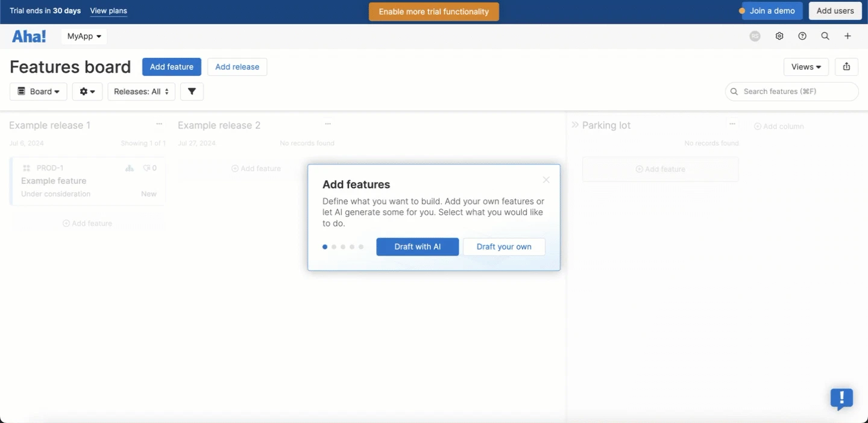Open the View plans link
The height and width of the screenshot is (423, 868).
(108, 11)
